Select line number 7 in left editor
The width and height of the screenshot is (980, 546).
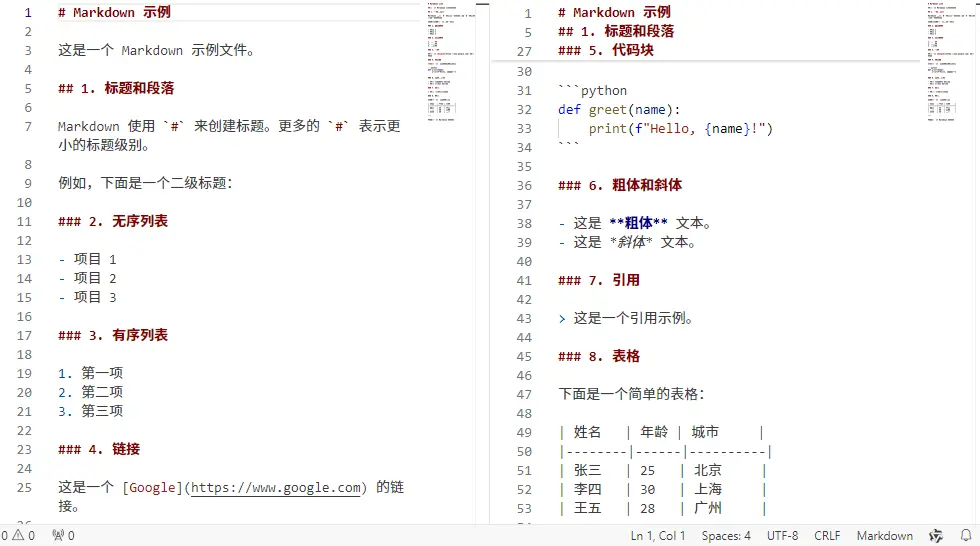28,127
